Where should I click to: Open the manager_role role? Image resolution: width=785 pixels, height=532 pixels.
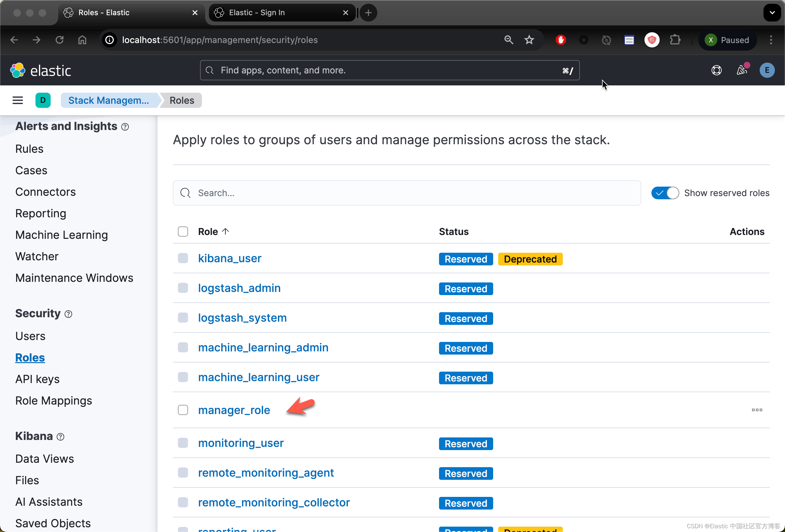[x=235, y=410]
